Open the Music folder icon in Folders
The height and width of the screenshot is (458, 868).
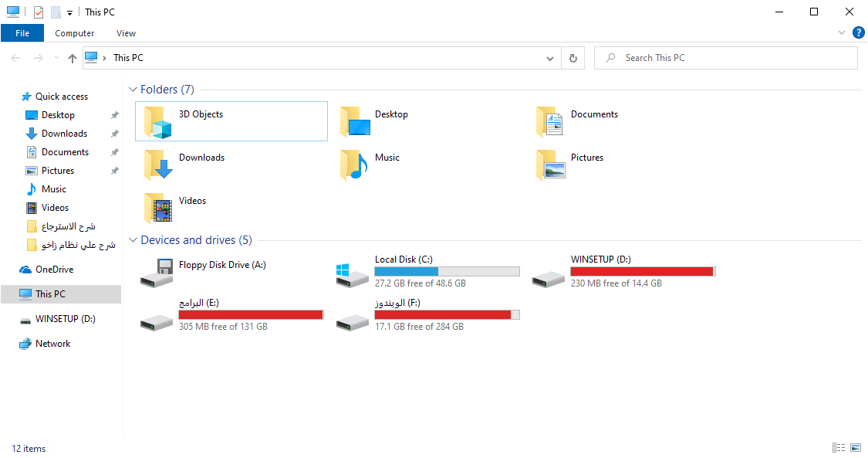coord(354,165)
